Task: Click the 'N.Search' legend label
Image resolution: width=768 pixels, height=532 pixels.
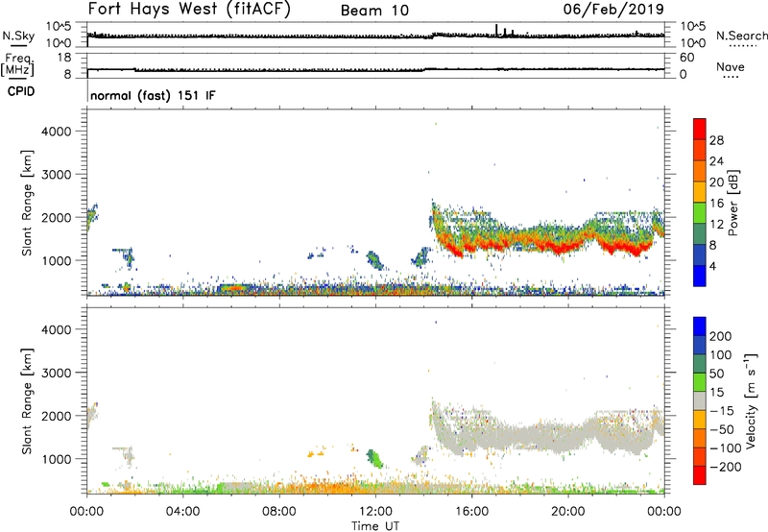Action: (x=741, y=36)
